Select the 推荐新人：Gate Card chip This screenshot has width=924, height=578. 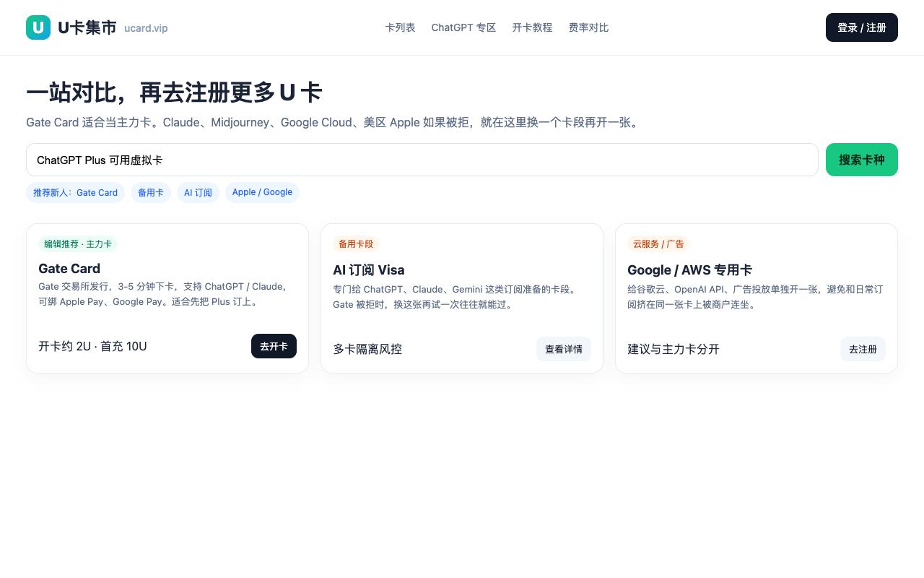[76, 193]
